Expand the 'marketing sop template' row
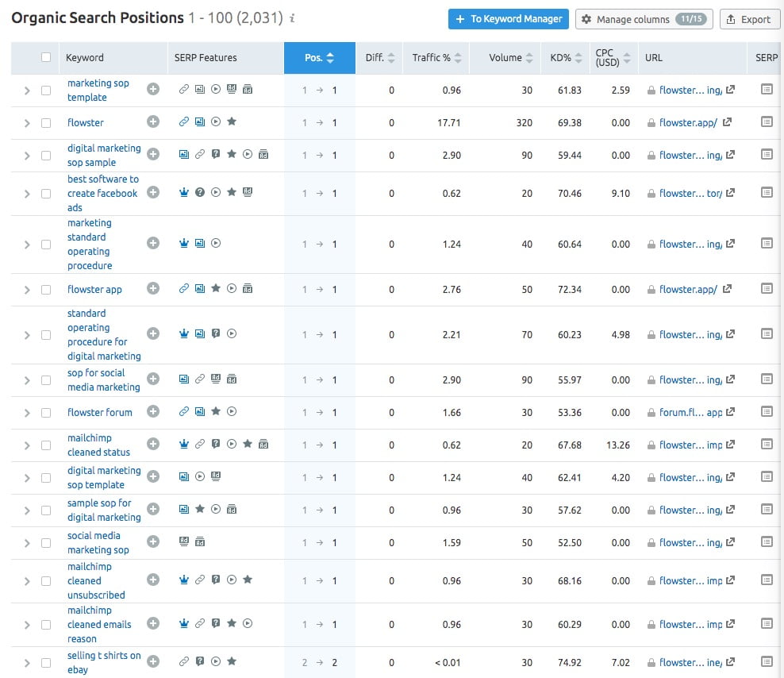The image size is (784, 678). pos(27,91)
